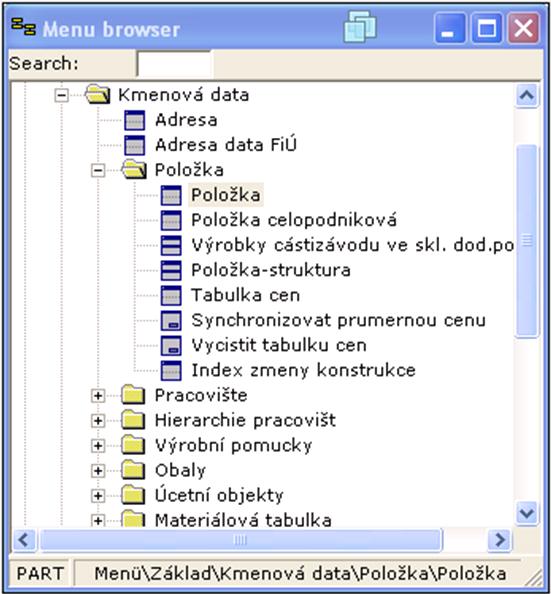Click the cascaded windows icon in title bar
This screenshot has width=551, height=594.
pos(360,27)
